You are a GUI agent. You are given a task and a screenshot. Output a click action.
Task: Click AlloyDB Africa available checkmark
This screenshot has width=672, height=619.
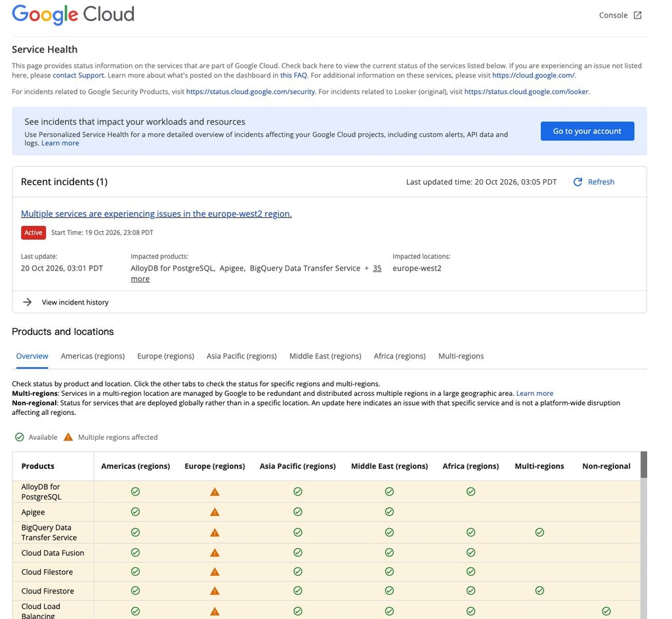[471, 491]
